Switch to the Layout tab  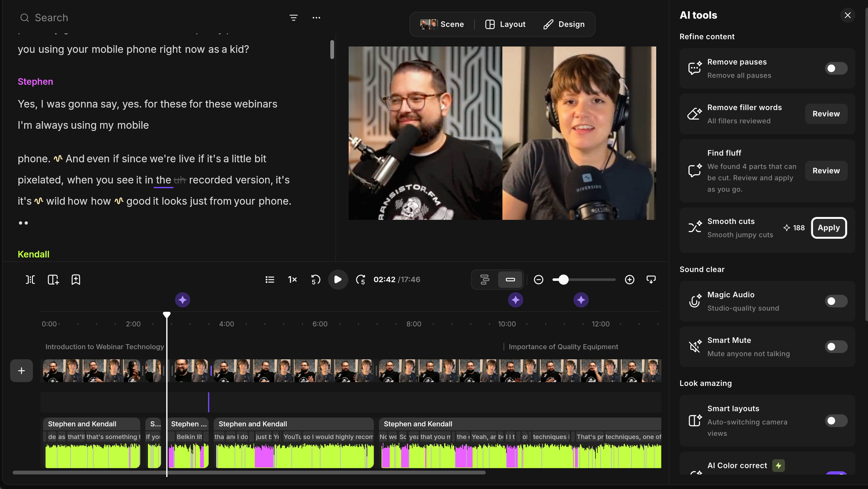pyautogui.click(x=505, y=24)
